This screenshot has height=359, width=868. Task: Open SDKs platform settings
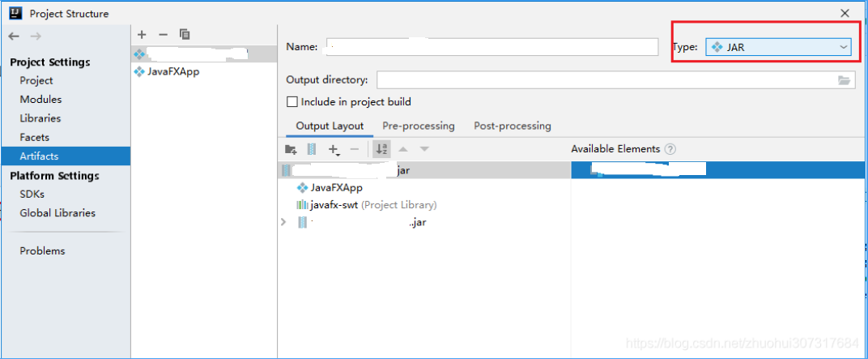(x=32, y=194)
